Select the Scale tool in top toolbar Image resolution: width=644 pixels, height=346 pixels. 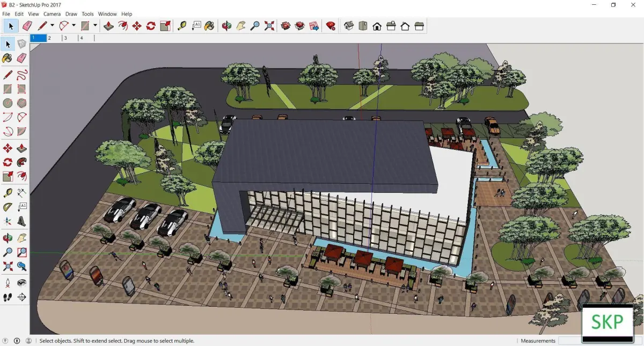point(165,25)
